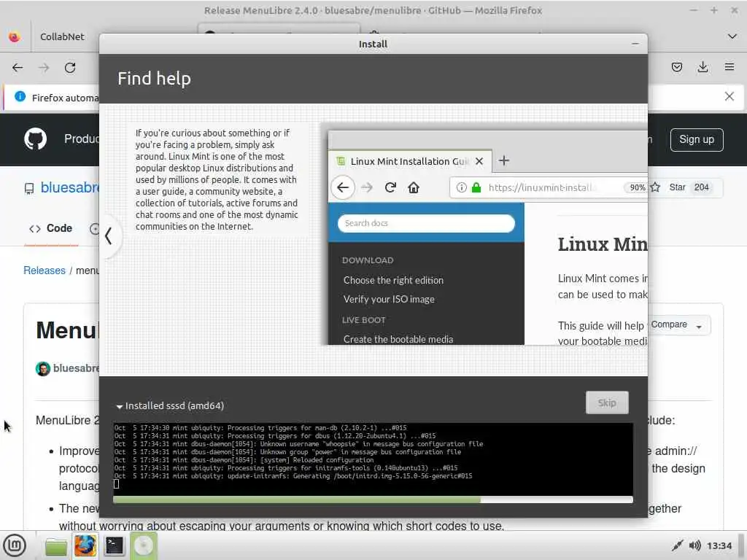Open Firefox list all tabs dropdown

pyautogui.click(x=732, y=36)
